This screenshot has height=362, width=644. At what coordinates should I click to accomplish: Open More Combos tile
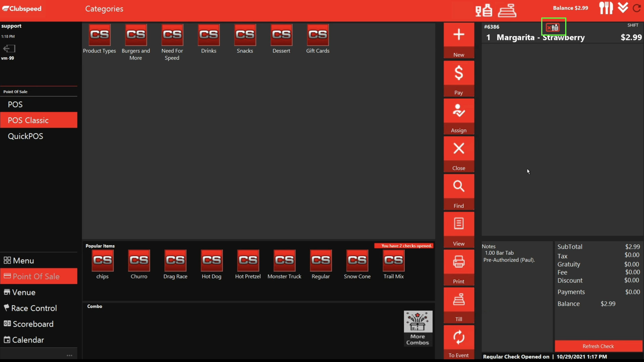point(418,328)
